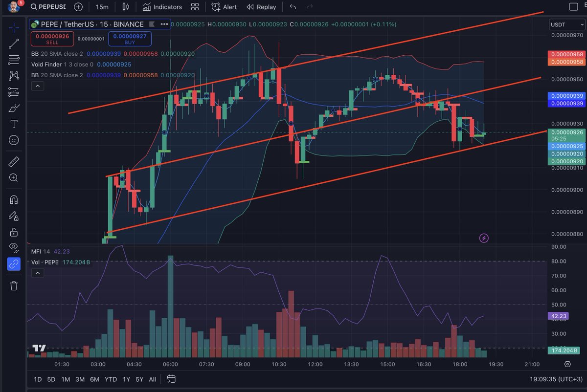The width and height of the screenshot is (587, 392).
Task: Open indicator templates grid icon
Action: [x=195, y=7]
